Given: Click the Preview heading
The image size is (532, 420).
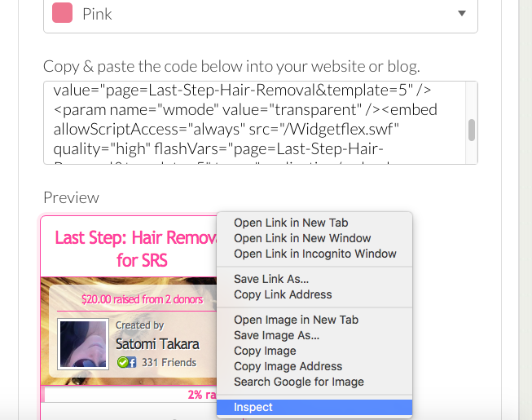Looking at the screenshot, I should click(71, 197).
